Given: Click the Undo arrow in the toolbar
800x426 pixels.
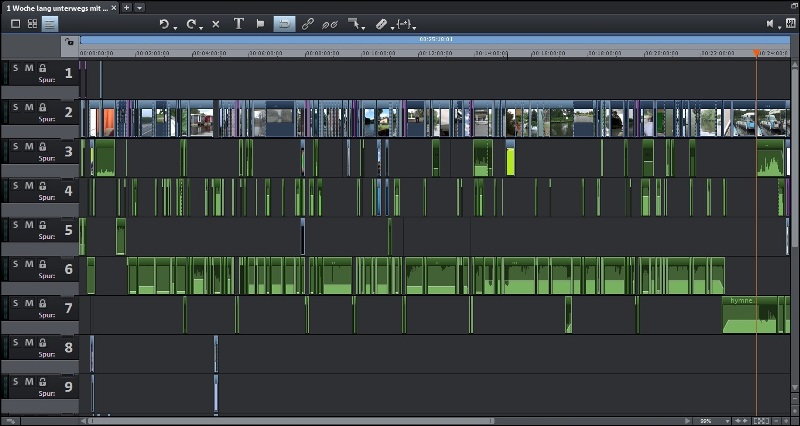Looking at the screenshot, I should 164,24.
